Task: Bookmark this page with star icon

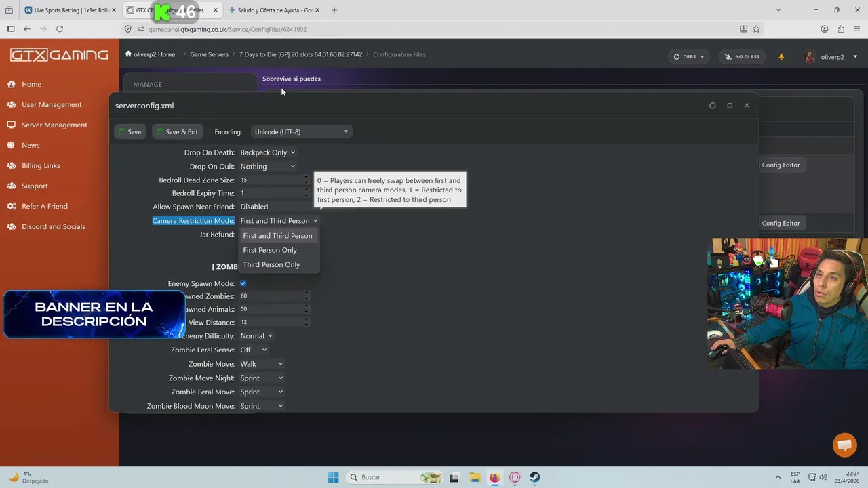Action: pyautogui.click(x=756, y=29)
